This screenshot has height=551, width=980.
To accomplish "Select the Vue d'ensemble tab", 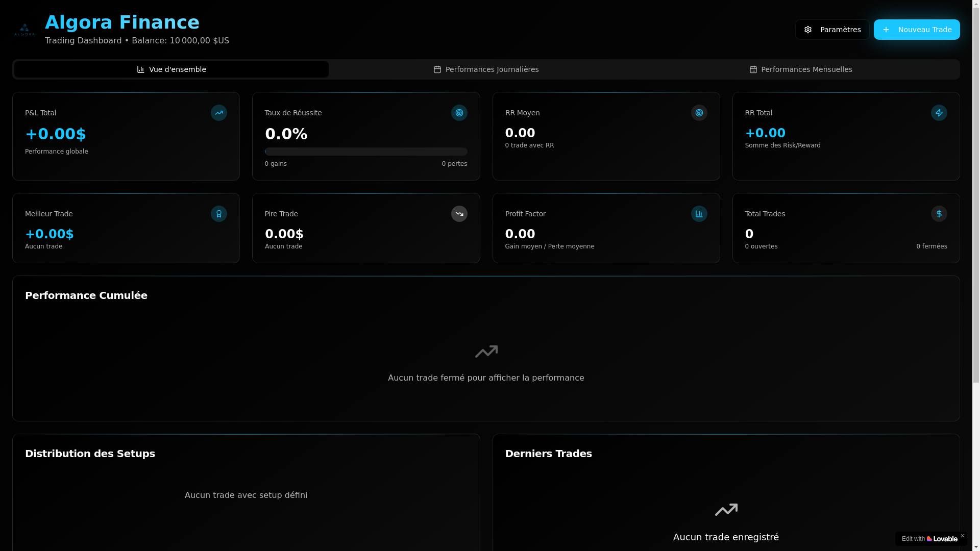I will pos(171,69).
